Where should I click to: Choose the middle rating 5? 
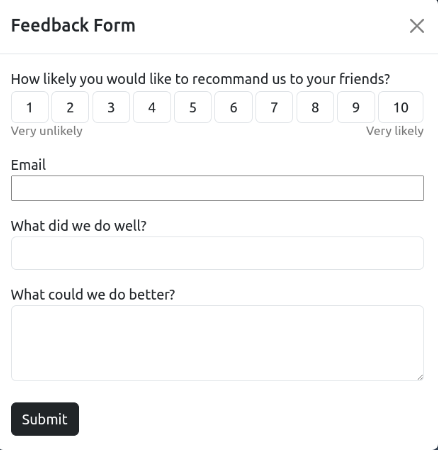pyautogui.click(x=193, y=107)
